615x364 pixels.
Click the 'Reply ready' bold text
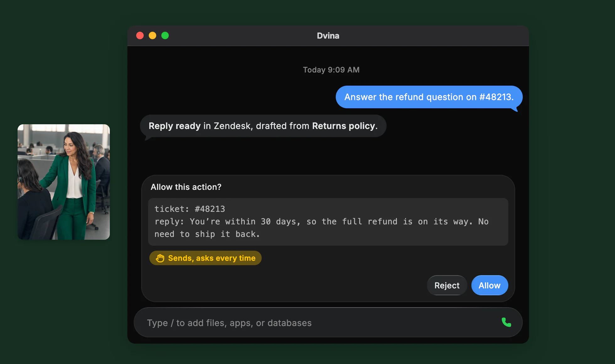click(174, 126)
